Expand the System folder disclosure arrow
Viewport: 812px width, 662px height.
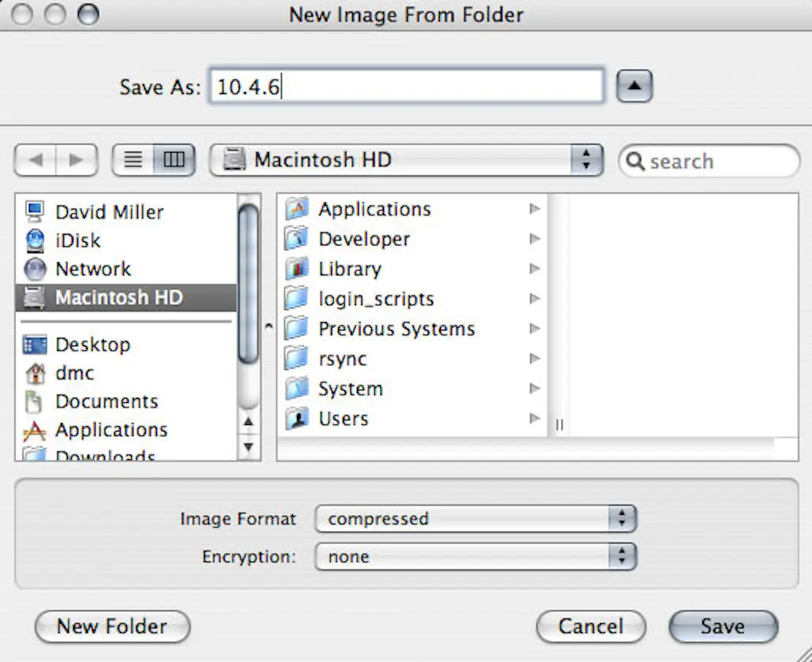click(535, 389)
